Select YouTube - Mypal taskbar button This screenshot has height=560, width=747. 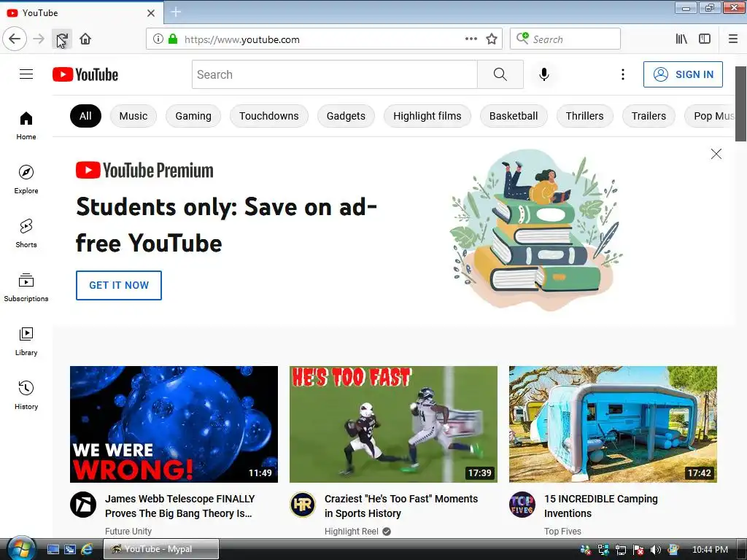[x=161, y=549]
